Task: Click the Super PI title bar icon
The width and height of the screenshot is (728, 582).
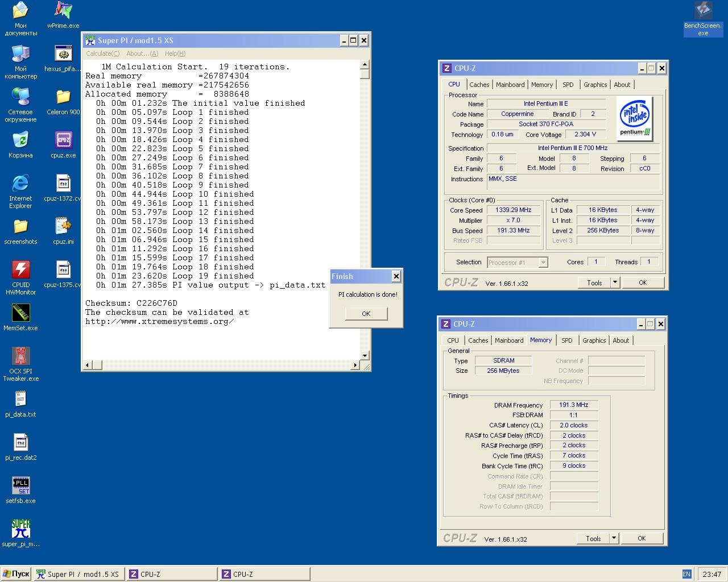Action: tap(90, 40)
